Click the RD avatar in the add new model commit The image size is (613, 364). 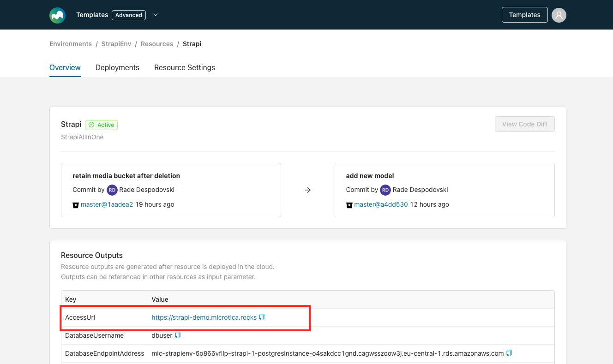click(x=385, y=190)
